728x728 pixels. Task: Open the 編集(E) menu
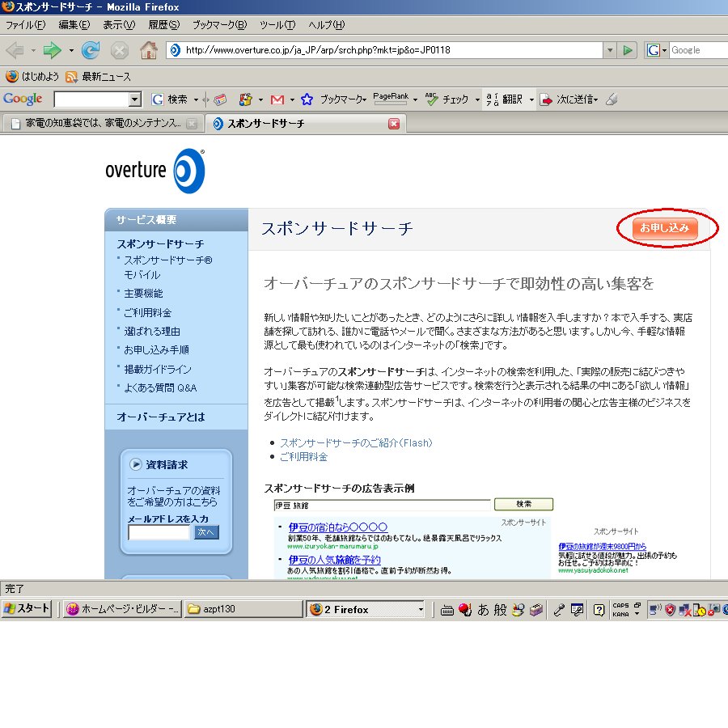[74, 25]
